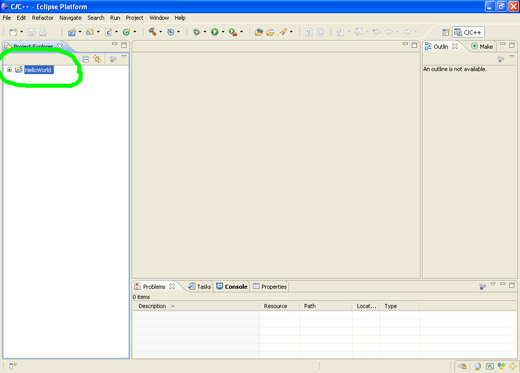This screenshot has width=520, height=373.
Task: Click the last diamond icon in status bar
Action: pyautogui.click(x=513, y=366)
